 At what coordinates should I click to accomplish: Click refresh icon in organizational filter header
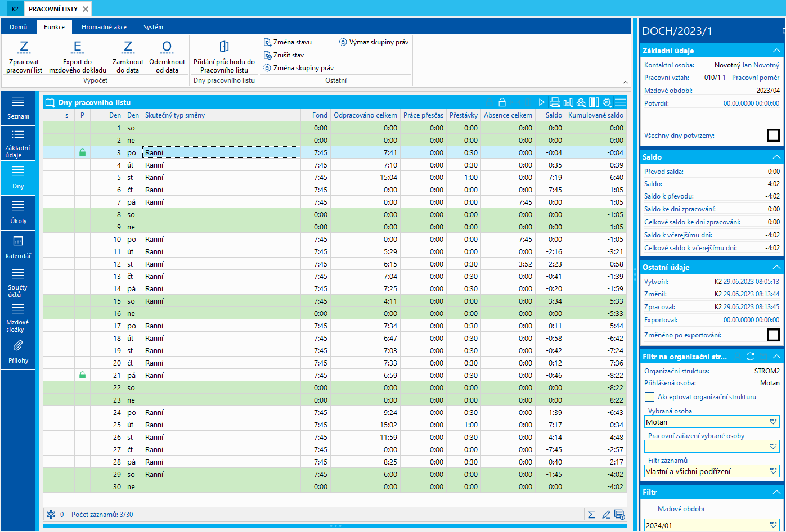coord(750,356)
